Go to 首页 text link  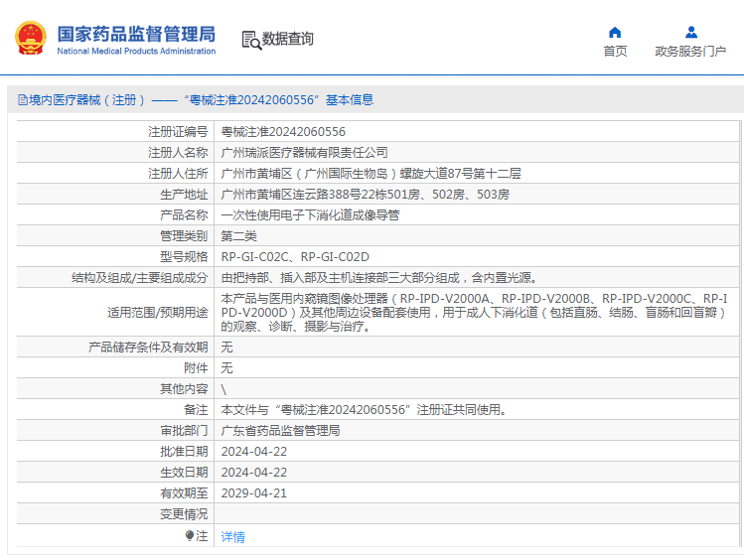pyautogui.click(x=615, y=52)
